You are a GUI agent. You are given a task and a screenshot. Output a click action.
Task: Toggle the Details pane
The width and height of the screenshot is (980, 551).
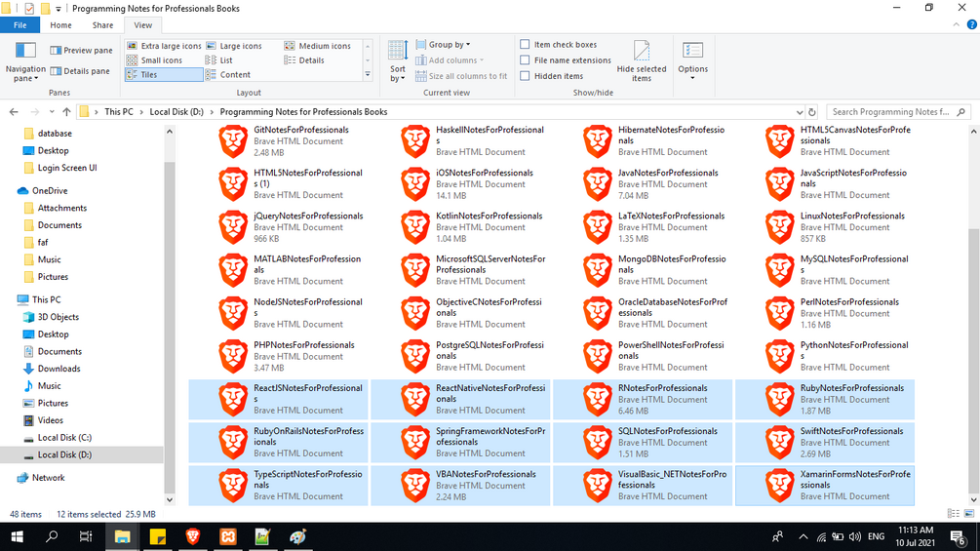point(80,70)
